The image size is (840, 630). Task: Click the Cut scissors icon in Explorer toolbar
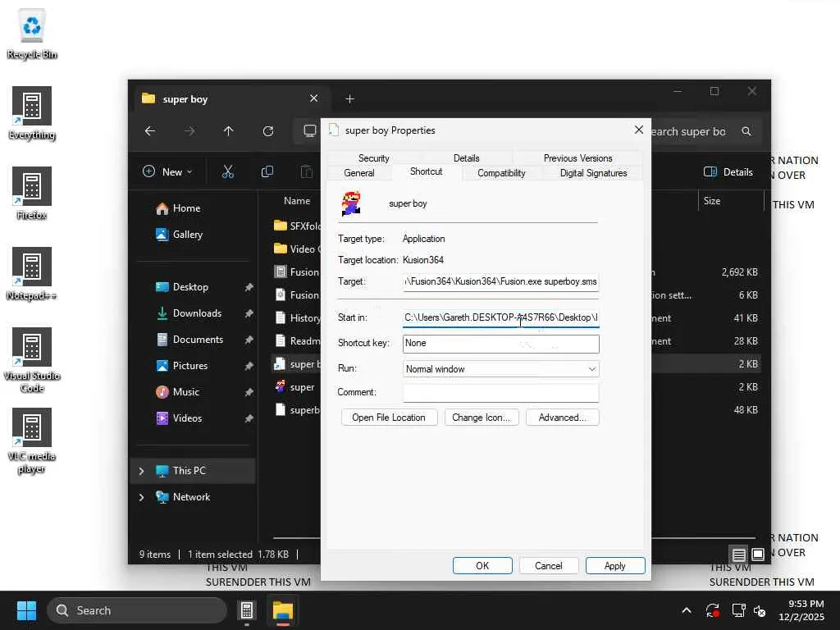[228, 172]
